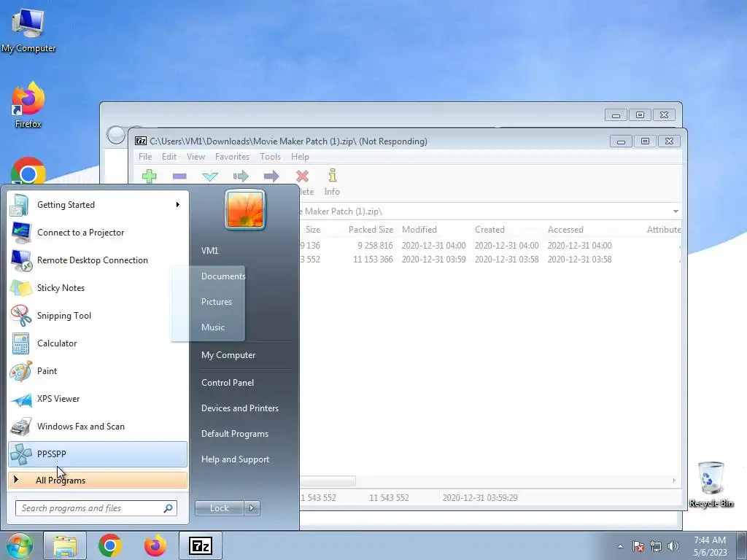Expand the shutdown options arrow next to Lock
The image size is (747, 560).
pos(252,508)
